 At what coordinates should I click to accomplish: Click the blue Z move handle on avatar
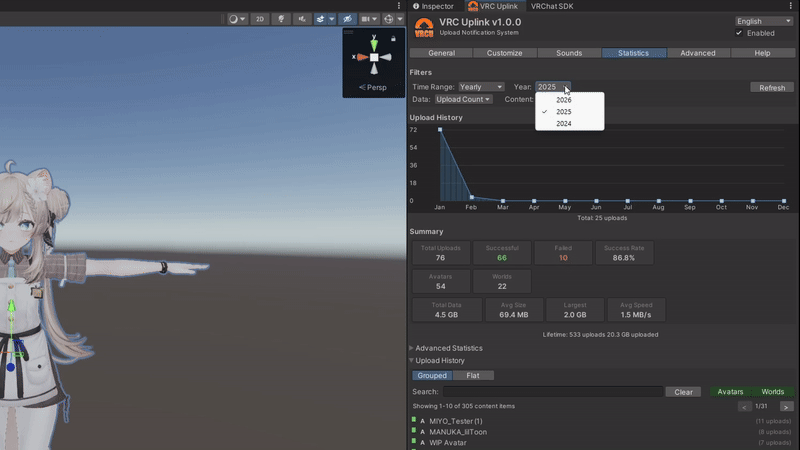coord(11,367)
